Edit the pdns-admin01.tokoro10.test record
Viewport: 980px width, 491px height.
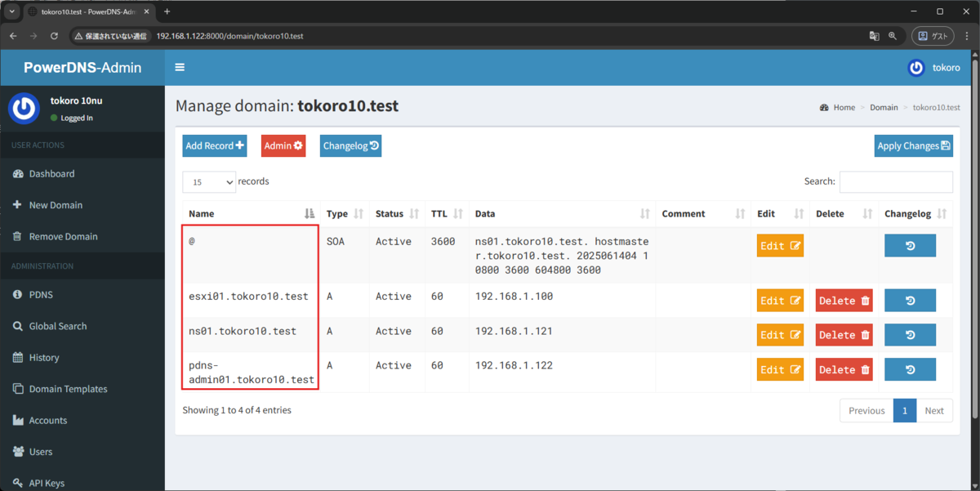click(x=780, y=369)
